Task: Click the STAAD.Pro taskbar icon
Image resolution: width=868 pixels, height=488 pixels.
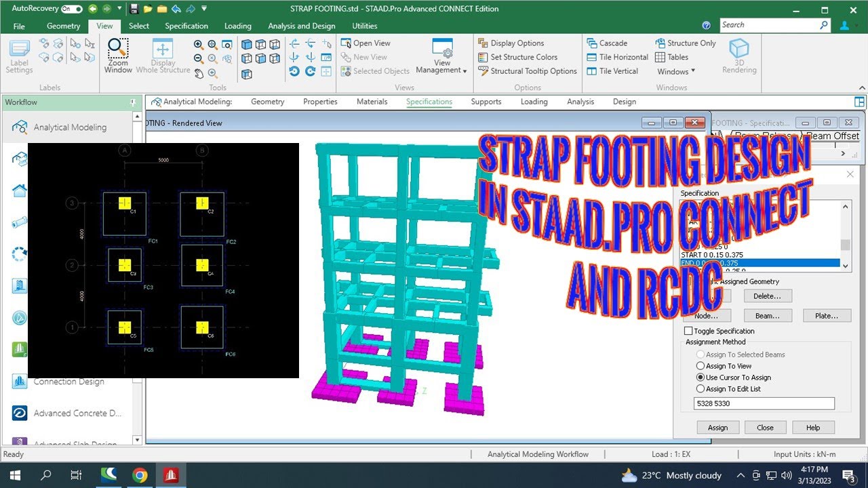Action: tap(171, 475)
